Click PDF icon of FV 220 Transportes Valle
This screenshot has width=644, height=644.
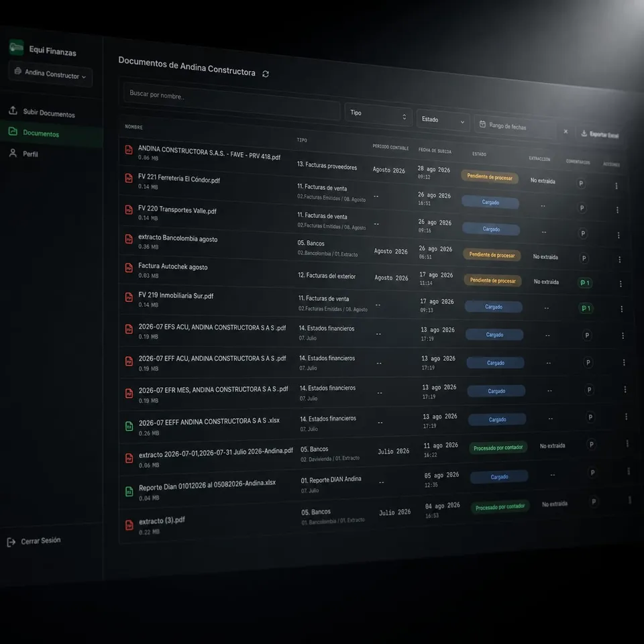point(129,209)
